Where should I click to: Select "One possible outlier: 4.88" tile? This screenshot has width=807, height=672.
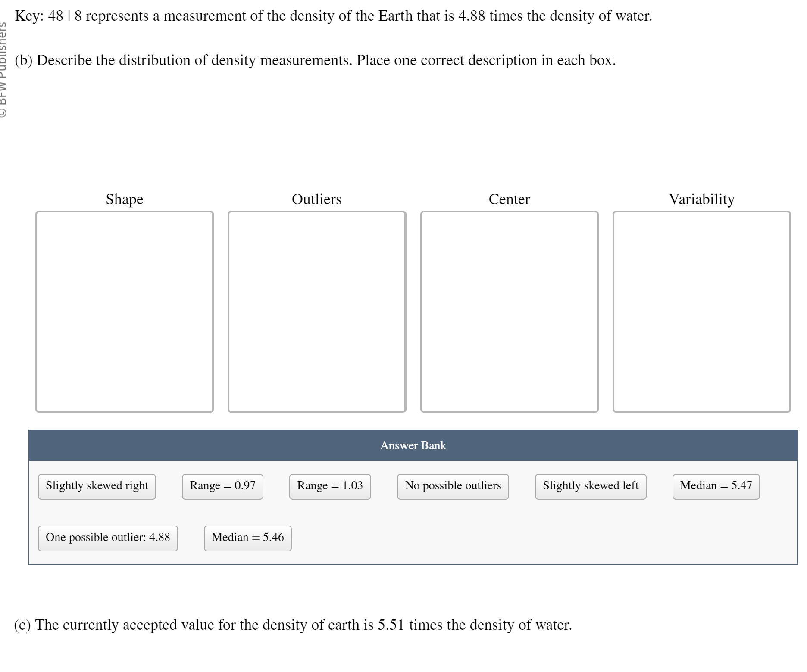tap(108, 538)
